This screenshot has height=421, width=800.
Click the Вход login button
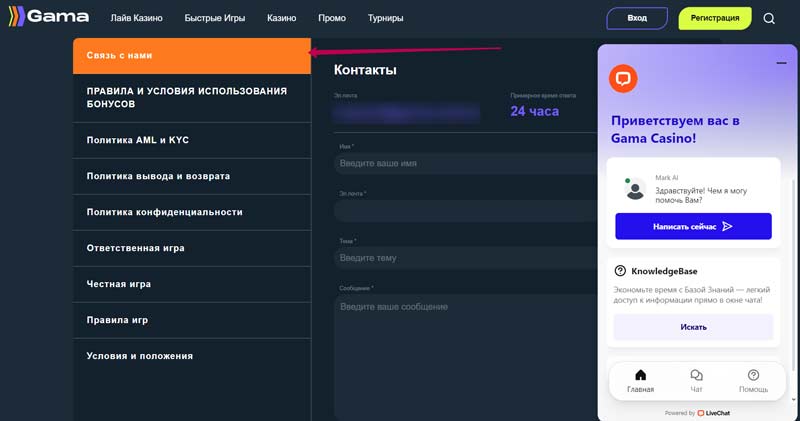(x=637, y=18)
